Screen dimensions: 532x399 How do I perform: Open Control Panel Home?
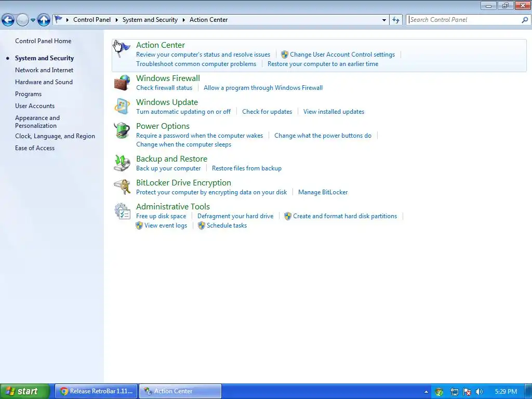coord(43,41)
